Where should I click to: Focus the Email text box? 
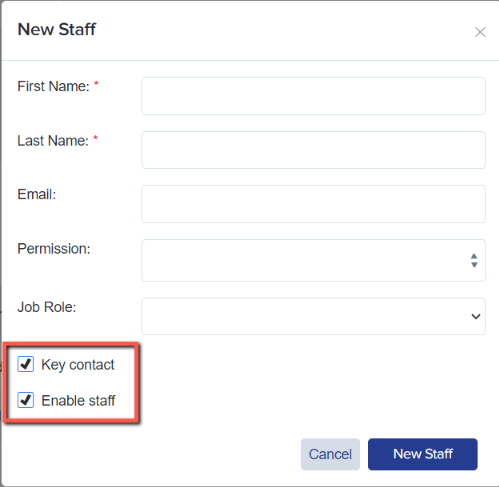tap(313, 204)
